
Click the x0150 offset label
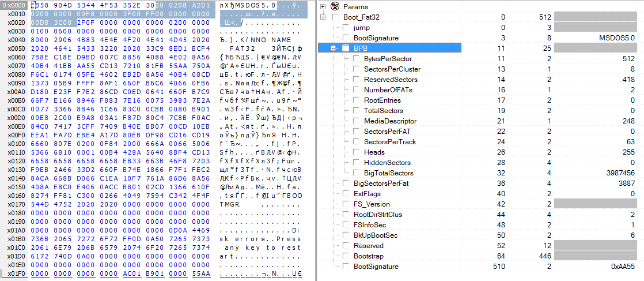tap(17, 187)
